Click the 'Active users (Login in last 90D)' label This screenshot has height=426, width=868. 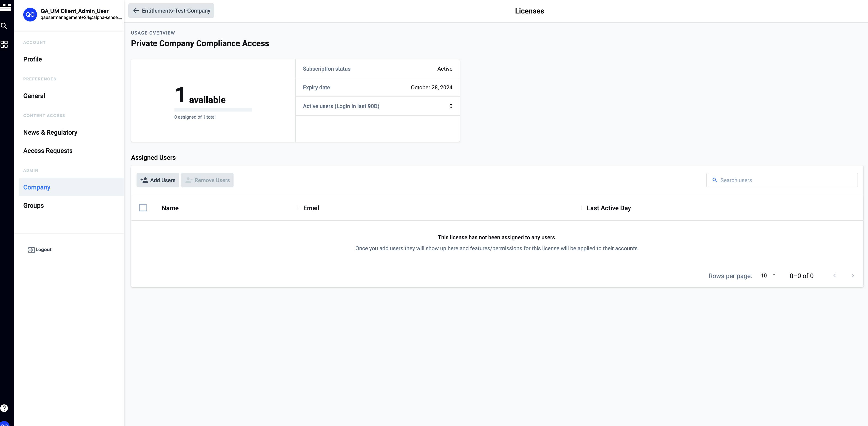coord(341,106)
